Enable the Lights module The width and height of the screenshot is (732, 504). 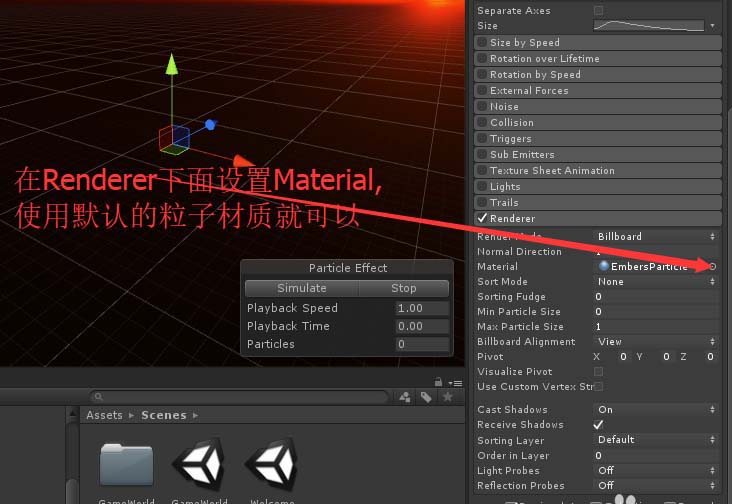(482, 186)
